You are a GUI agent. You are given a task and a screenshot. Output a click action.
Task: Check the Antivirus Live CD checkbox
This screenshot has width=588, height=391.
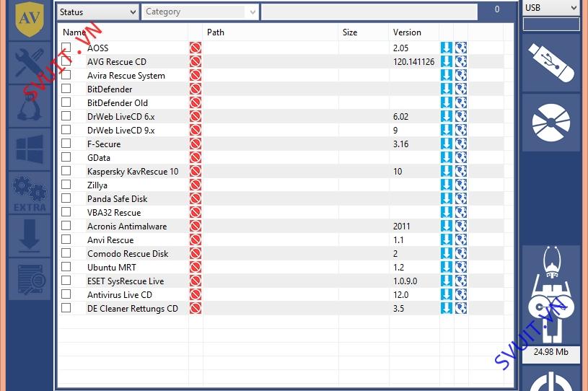coord(66,294)
